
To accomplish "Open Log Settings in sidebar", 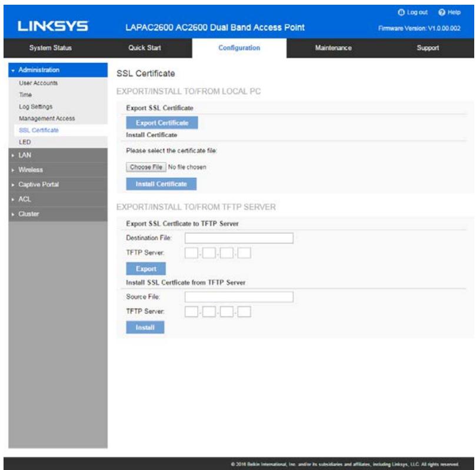I will [35, 107].
